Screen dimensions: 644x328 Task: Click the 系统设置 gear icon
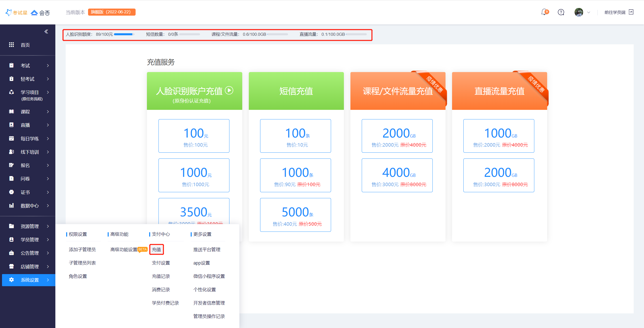[11, 280]
